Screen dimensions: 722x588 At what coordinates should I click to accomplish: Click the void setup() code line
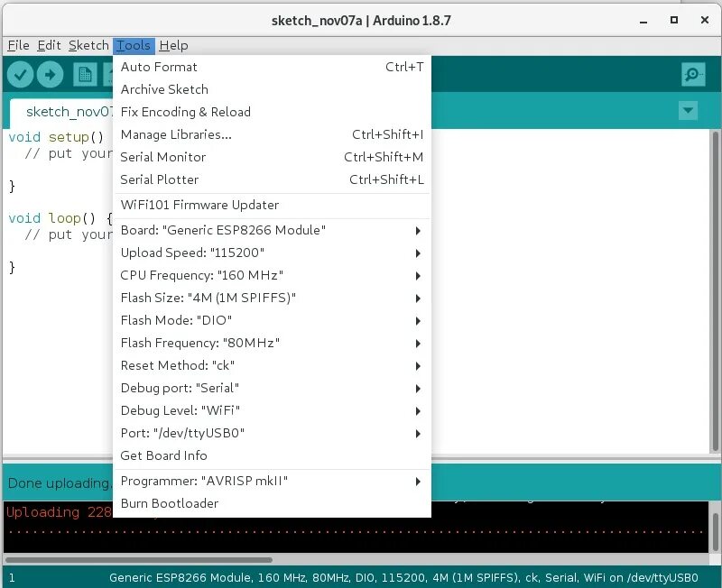tap(56, 137)
